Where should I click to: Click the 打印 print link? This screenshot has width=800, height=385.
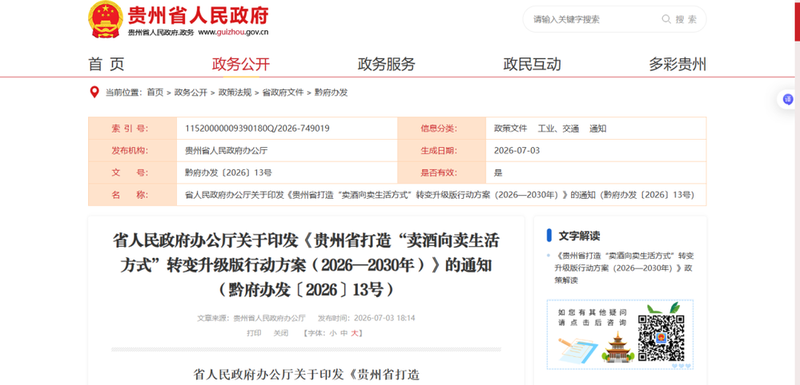pyautogui.click(x=254, y=333)
